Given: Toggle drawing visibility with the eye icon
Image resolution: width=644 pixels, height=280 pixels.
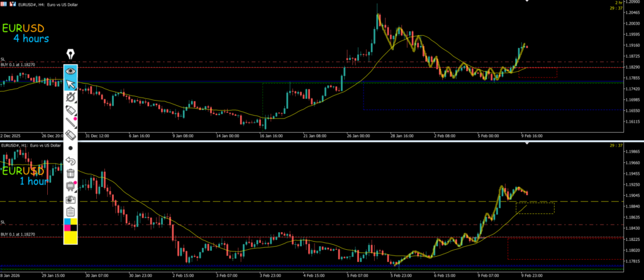Looking at the screenshot, I should point(70,71).
